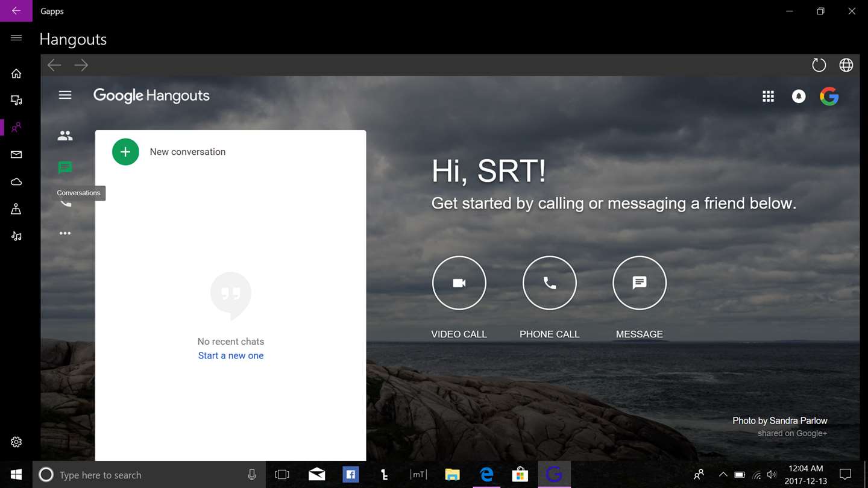Click the "Start a new one" link

point(231,355)
